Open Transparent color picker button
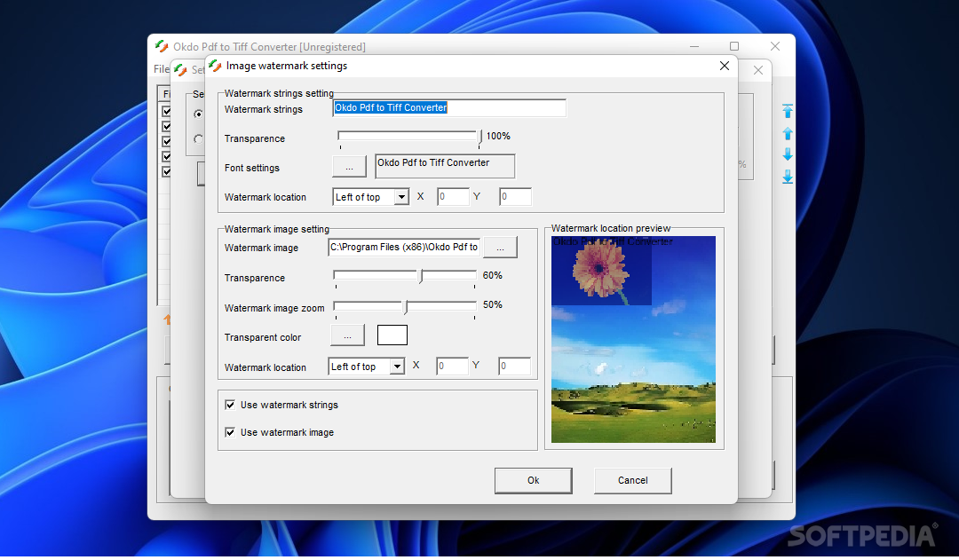The width and height of the screenshot is (959, 560). coord(347,335)
